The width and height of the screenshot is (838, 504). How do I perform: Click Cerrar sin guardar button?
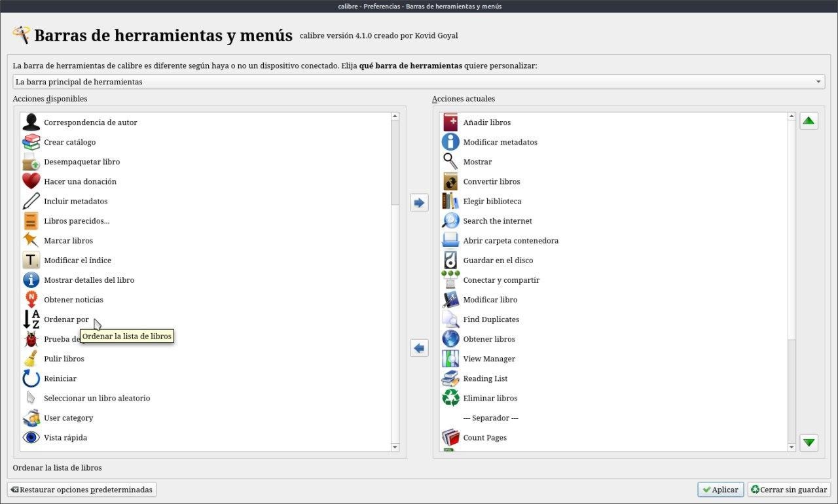(x=789, y=490)
